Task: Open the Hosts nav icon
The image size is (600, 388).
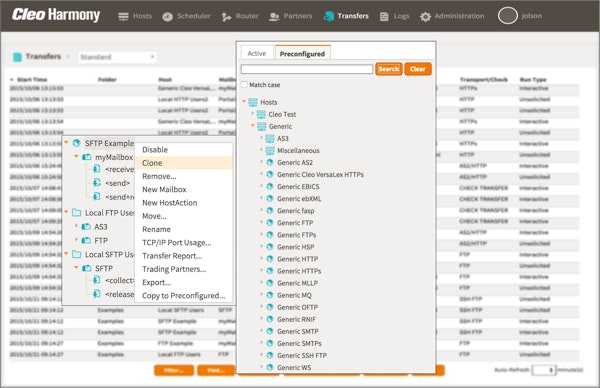Action: click(123, 16)
